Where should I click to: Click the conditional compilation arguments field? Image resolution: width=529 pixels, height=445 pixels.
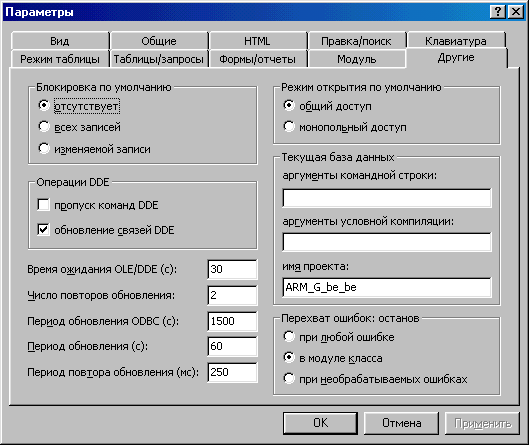[387, 242]
